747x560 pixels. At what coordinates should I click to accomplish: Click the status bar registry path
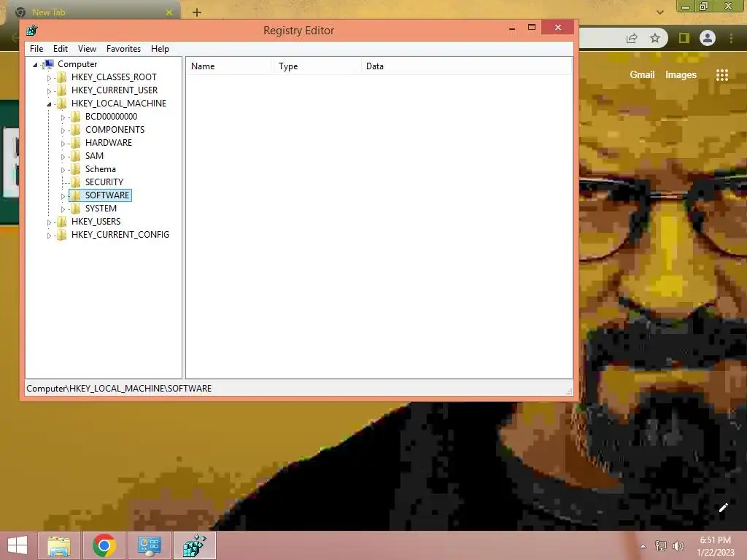[x=119, y=389]
